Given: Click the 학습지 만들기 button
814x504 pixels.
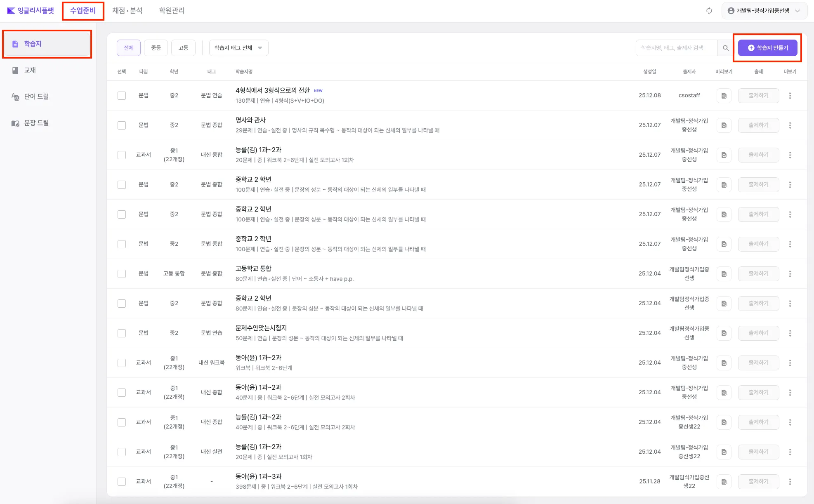Looking at the screenshot, I should [x=767, y=48].
